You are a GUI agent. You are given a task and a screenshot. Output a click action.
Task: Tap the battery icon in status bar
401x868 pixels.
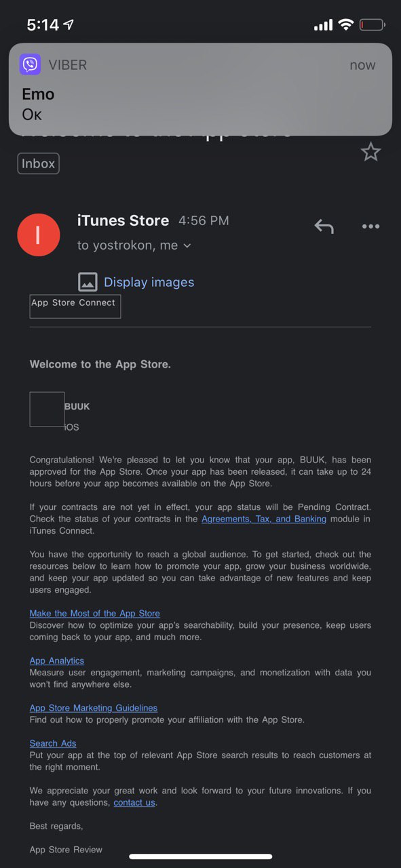[x=373, y=25]
